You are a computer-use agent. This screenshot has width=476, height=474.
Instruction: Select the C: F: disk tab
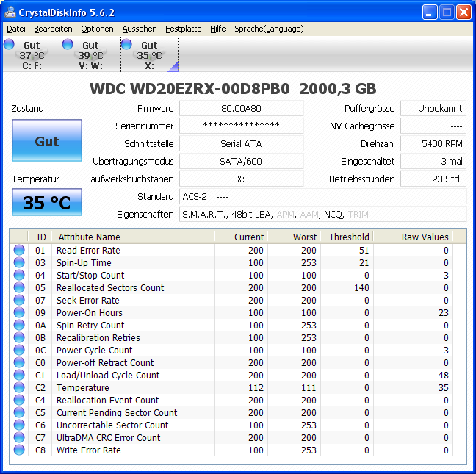[32, 54]
